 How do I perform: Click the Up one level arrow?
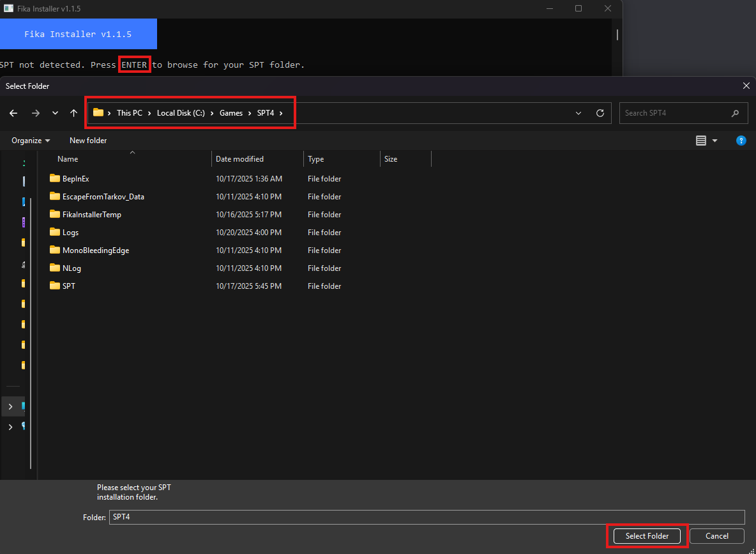(74, 113)
